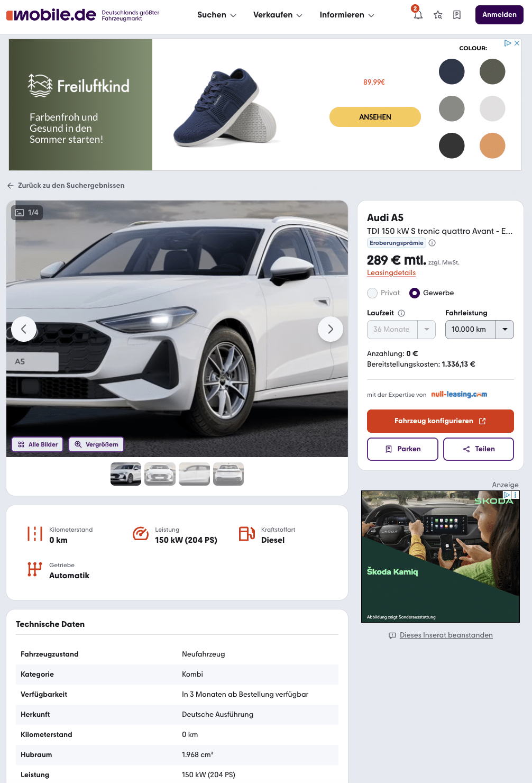Expand the Verkaufen menu
532x783 pixels.
click(x=278, y=15)
